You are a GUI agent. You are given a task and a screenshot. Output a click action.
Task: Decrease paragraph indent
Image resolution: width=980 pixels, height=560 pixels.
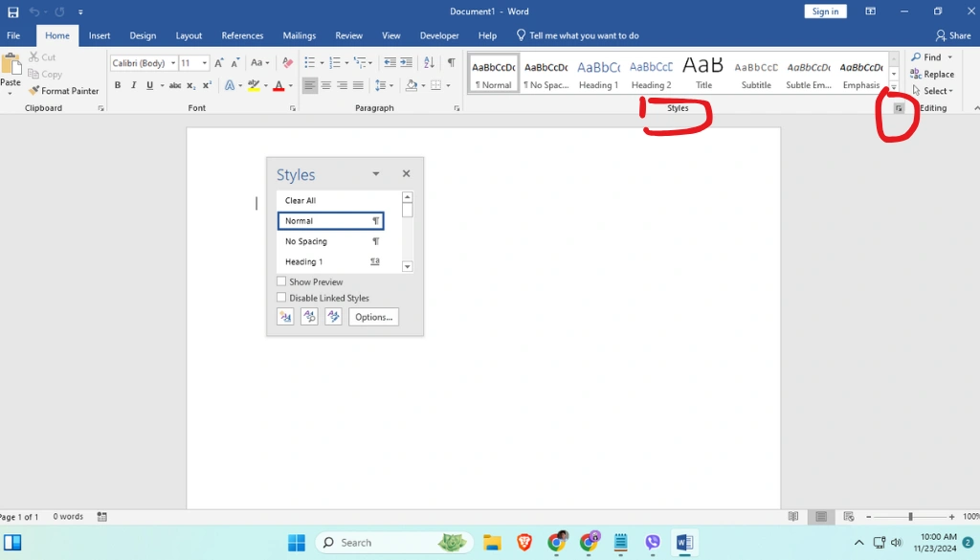click(x=390, y=62)
